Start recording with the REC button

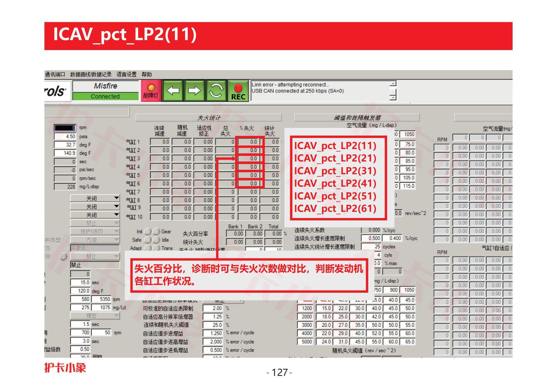238,91
